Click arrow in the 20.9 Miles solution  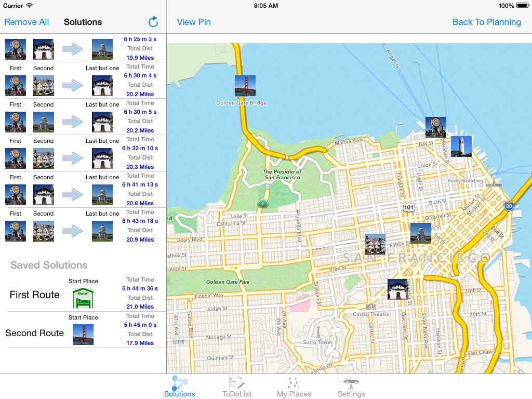pyautogui.click(x=73, y=231)
